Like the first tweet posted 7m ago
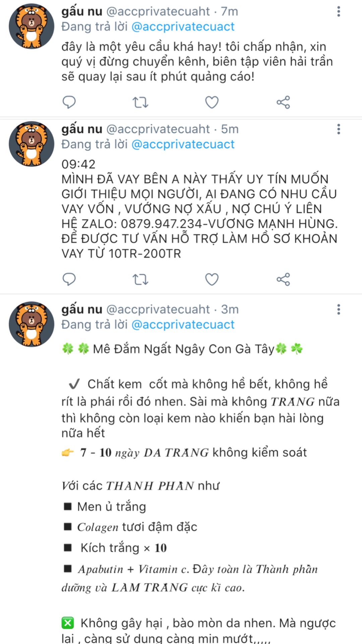Screen dimensions: 362x644 pyautogui.click(x=212, y=102)
